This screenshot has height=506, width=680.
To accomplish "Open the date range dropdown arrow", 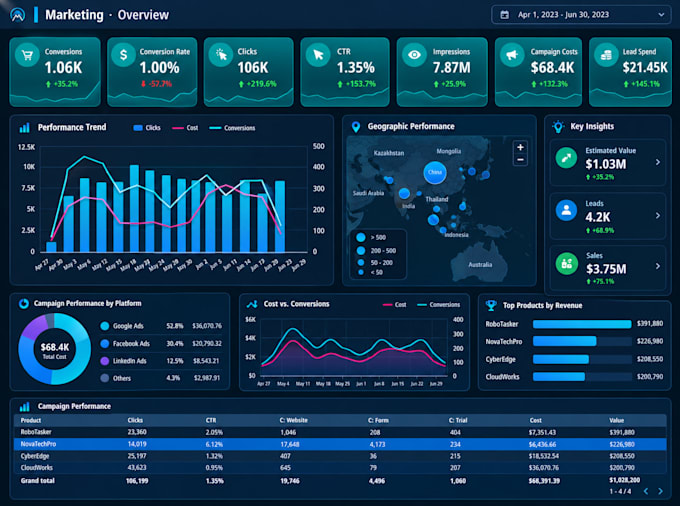I will 661,15.
